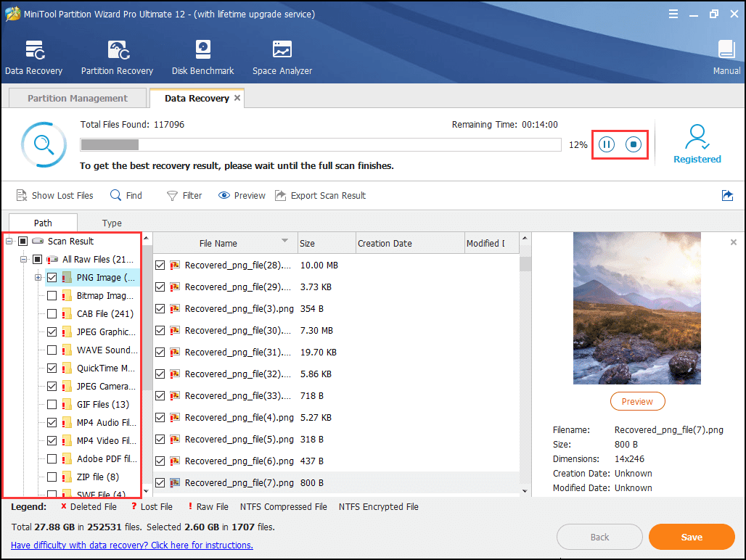Screen dimensions: 746x560
Task: Check the CAB File (241) checkbox
Action: pos(52,314)
